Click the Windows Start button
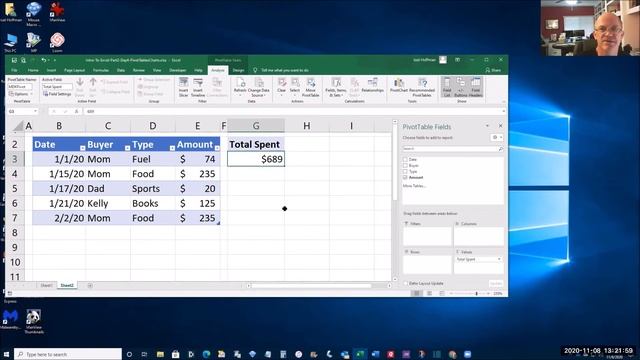 tap(6, 354)
